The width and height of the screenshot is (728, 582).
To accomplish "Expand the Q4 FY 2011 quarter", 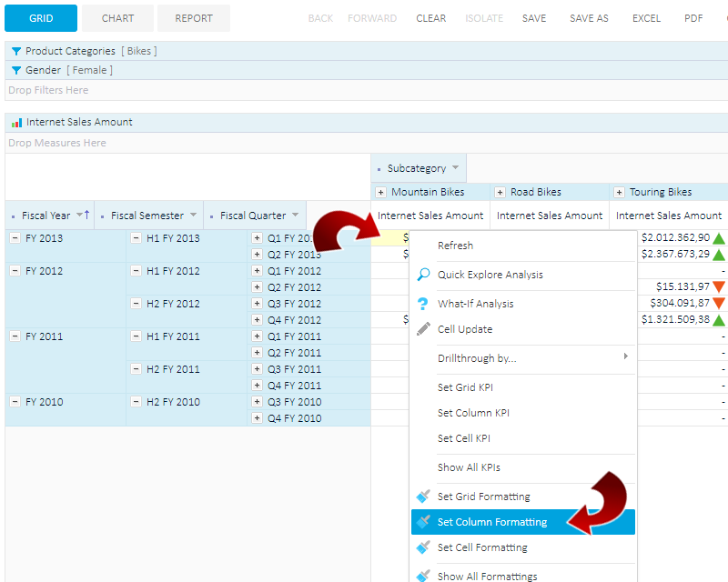I will pyautogui.click(x=257, y=386).
